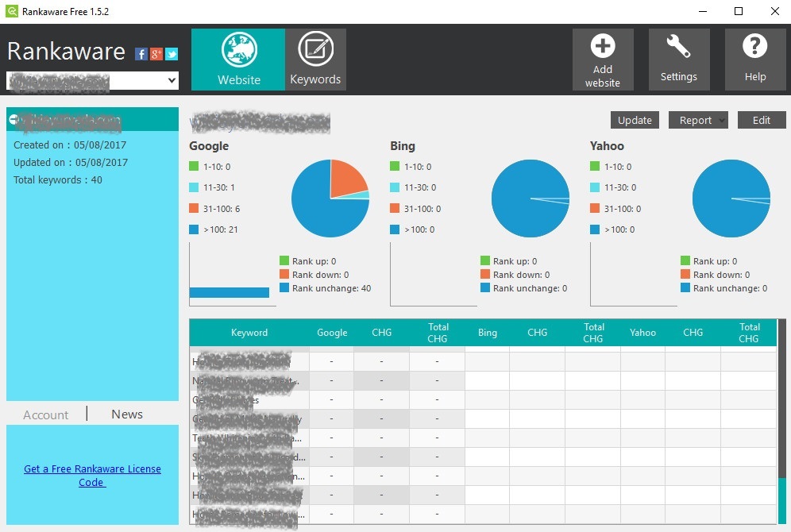Collapse the website entry in the sidebar

14,120
